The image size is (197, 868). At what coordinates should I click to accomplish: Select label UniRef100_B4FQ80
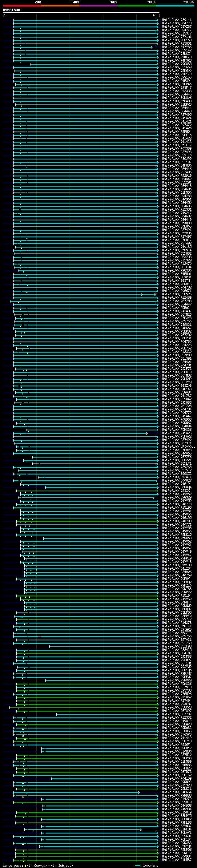click(x=177, y=165)
